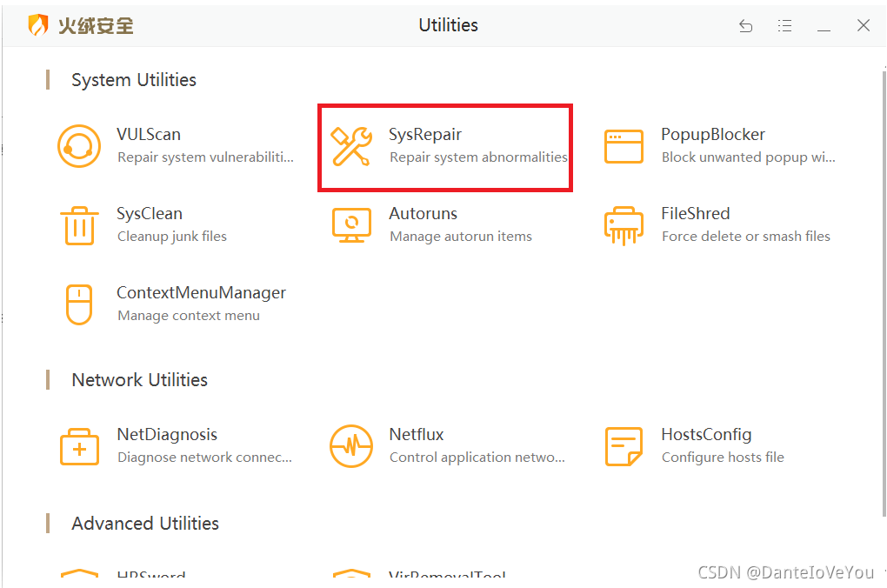The image size is (887, 588).
Task: Click 'Repair system vulnerabiliti...' description
Action: (205, 157)
